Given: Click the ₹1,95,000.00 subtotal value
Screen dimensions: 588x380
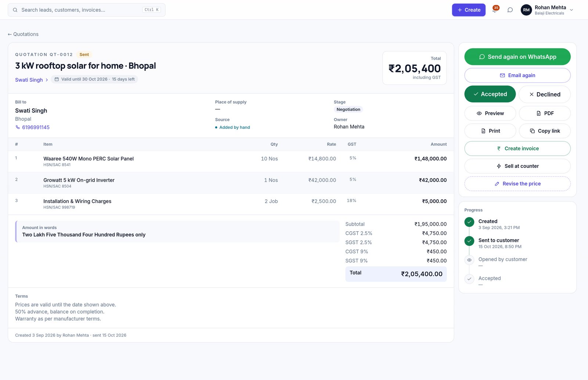Looking at the screenshot, I should tap(430, 224).
